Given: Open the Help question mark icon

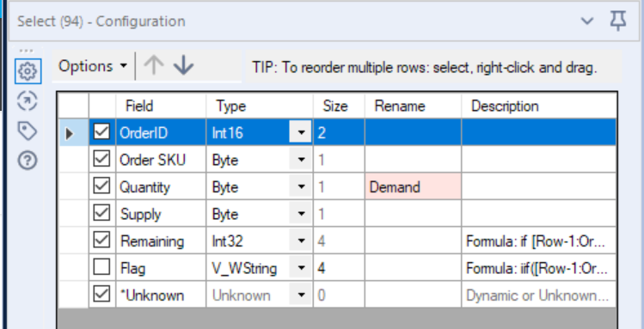Looking at the screenshot, I should click(x=28, y=161).
